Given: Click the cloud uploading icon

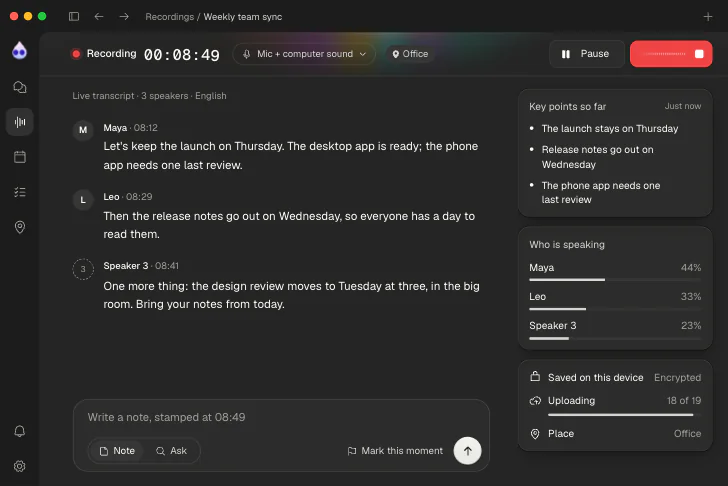Looking at the screenshot, I should point(535,401).
